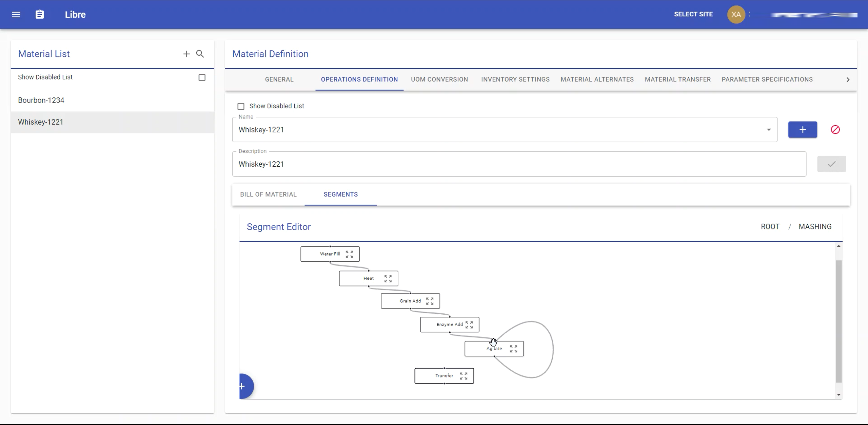Toggle Show Disabled List in Material List
Viewport: 868px width, 425px height.
pyautogui.click(x=202, y=78)
